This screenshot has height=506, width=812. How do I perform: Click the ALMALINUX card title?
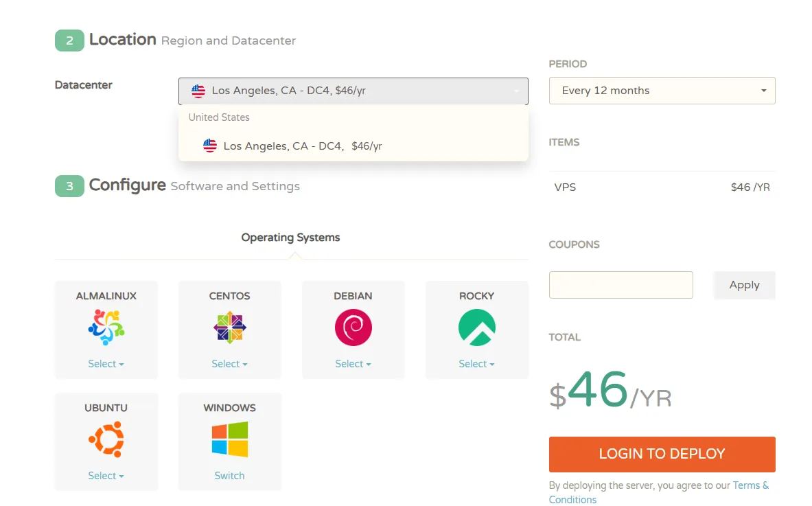click(106, 296)
